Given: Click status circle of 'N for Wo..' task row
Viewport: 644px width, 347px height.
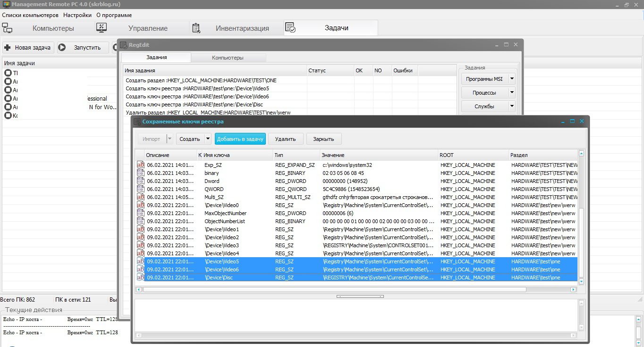Looking at the screenshot, I should [8, 107].
